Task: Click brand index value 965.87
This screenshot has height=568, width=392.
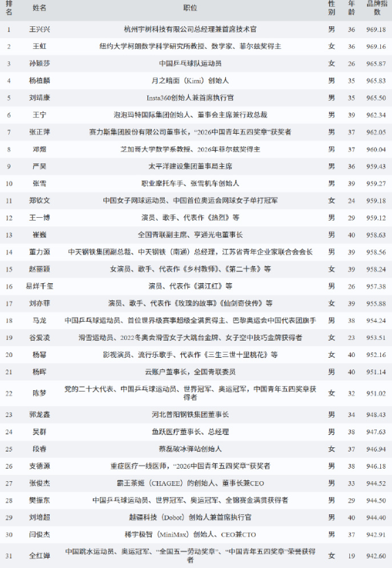Action: (376, 63)
